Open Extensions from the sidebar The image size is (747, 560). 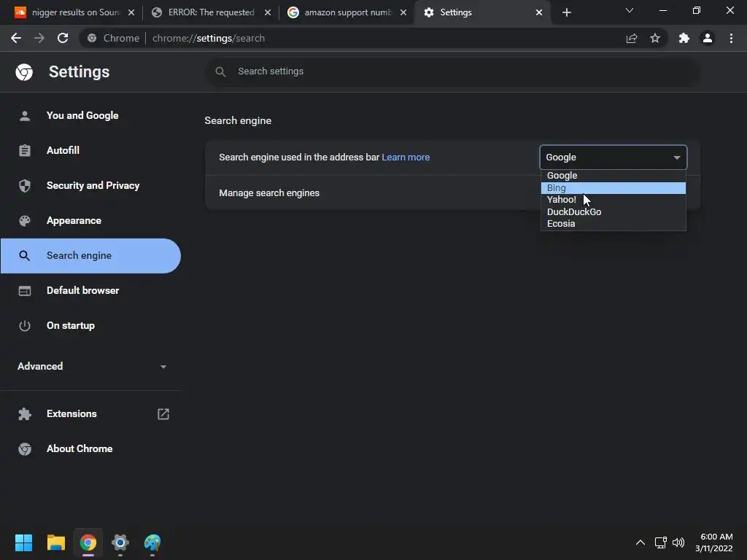(x=90, y=414)
